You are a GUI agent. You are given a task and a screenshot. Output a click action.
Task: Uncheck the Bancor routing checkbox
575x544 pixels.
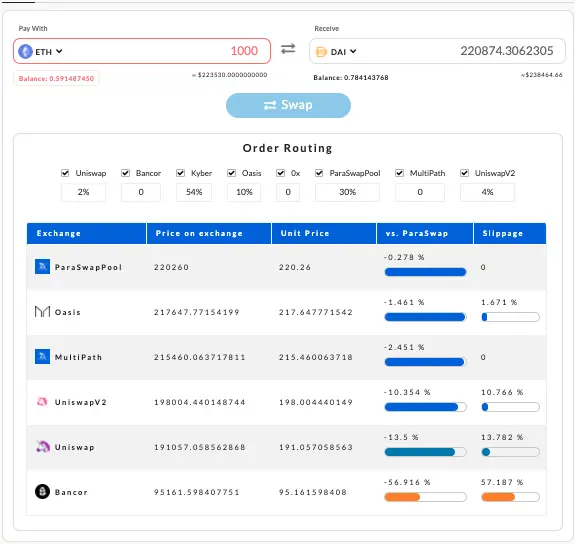coord(125,173)
